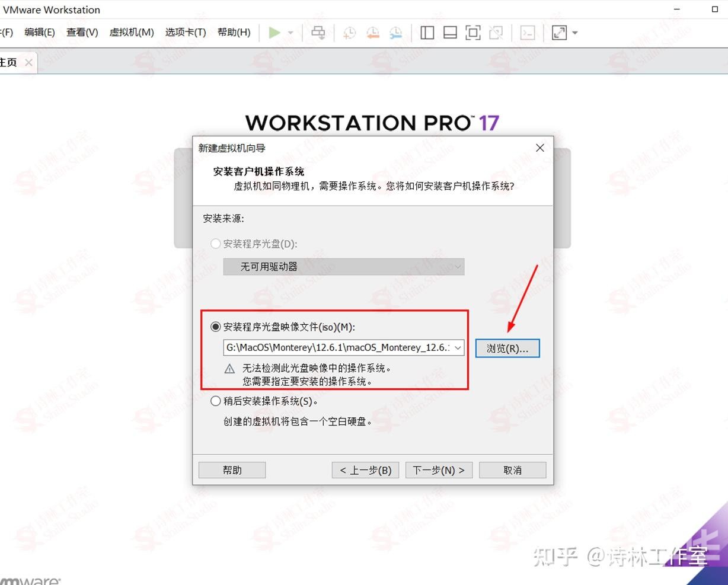Open the ISO path dropdown arrow
Screen dimensions: 728x585
pos(457,348)
